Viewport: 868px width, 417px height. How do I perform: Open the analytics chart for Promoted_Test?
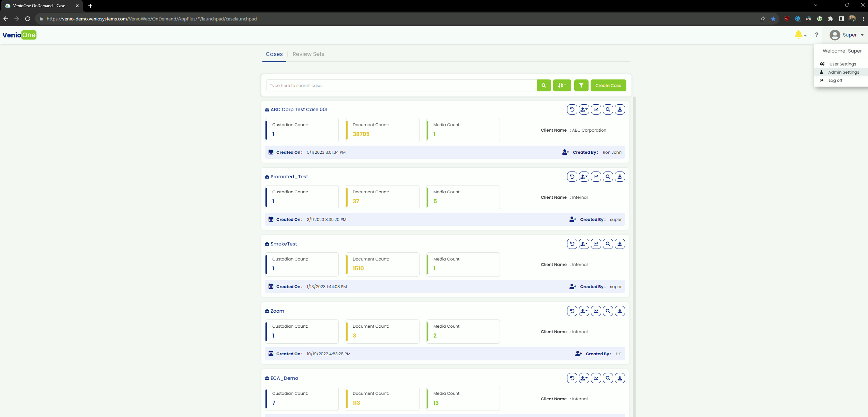[596, 177]
